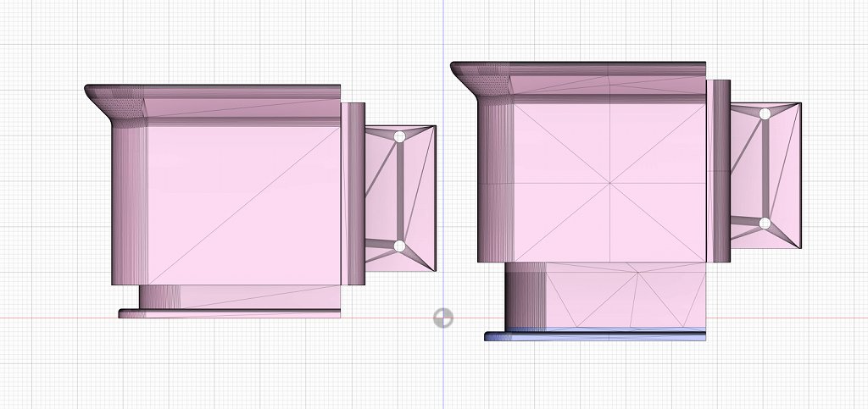The height and width of the screenshot is (409, 868).
Task: Click the gray origin marker on the axis
Action: coord(442,318)
